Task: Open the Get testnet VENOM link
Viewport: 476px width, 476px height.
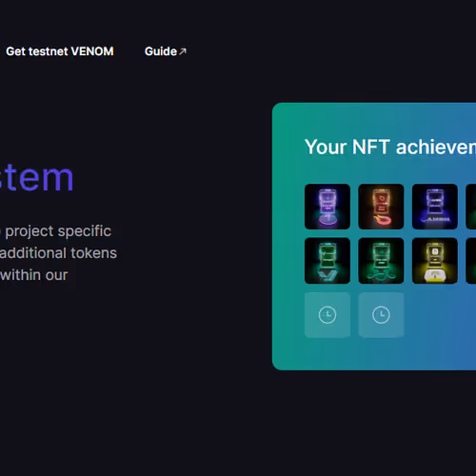Action: 60,51
